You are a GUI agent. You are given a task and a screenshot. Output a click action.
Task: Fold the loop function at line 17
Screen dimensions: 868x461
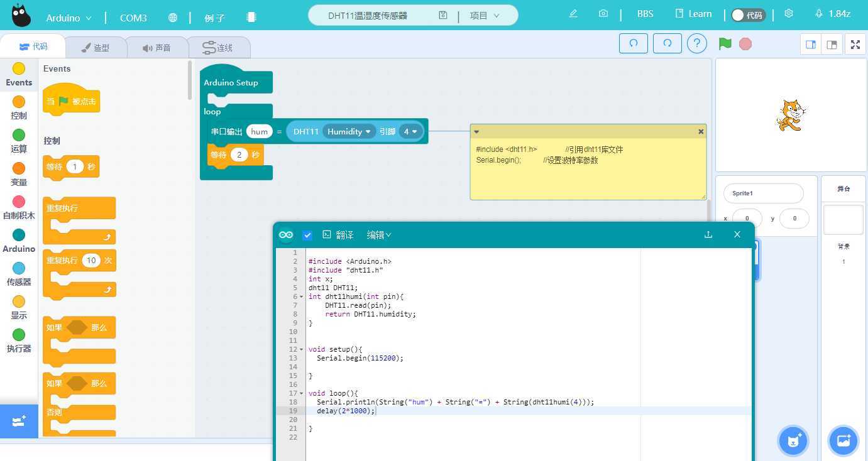(x=301, y=393)
